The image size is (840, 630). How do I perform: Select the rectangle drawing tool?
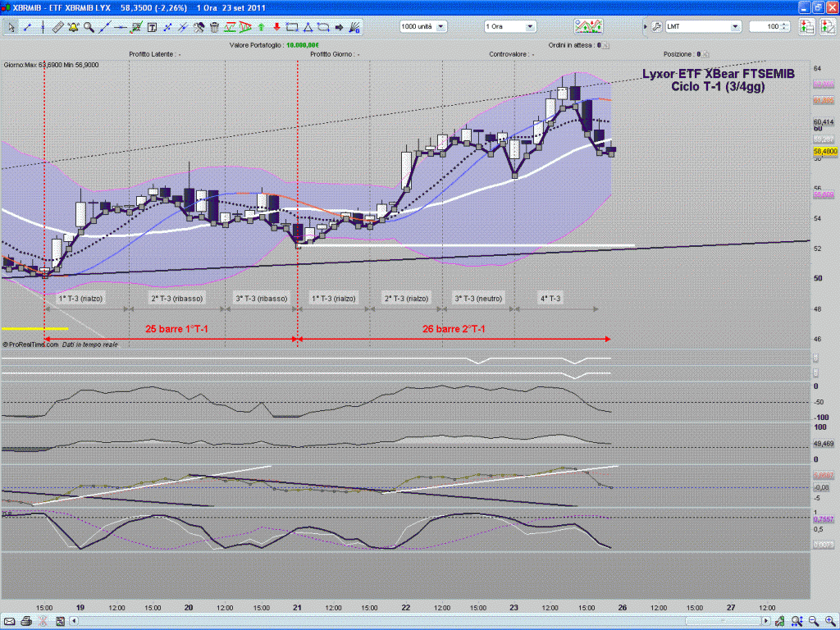coord(292,27)
